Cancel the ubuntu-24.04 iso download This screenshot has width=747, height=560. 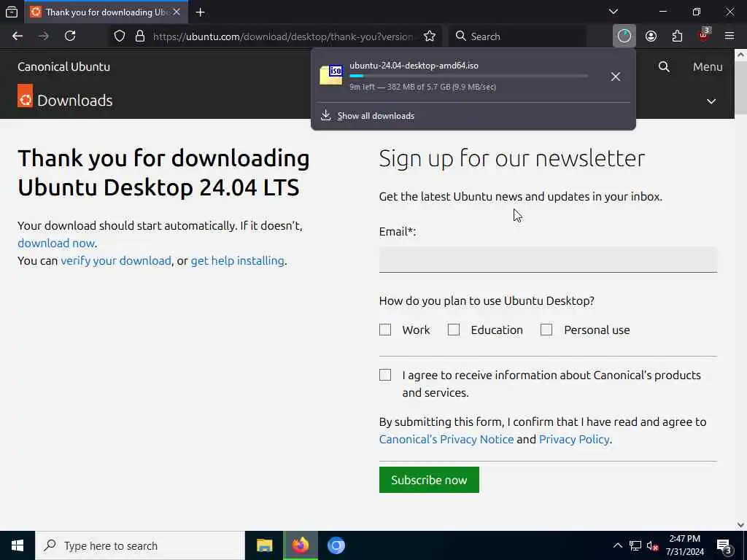tap(616, 77)
